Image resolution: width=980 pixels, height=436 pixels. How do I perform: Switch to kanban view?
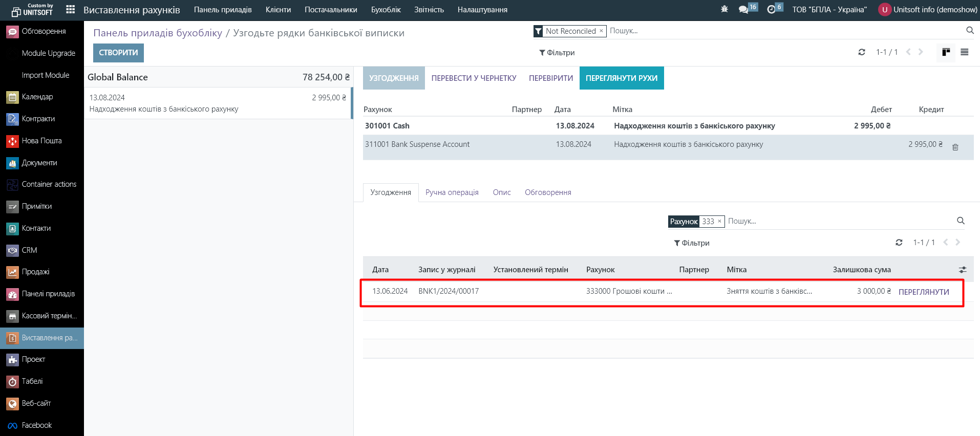(946, 52)
